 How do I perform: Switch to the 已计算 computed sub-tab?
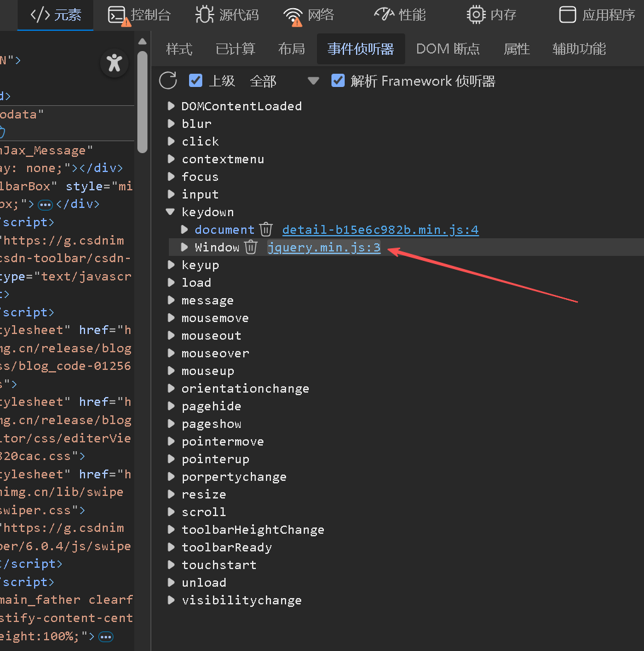point(235,49)
